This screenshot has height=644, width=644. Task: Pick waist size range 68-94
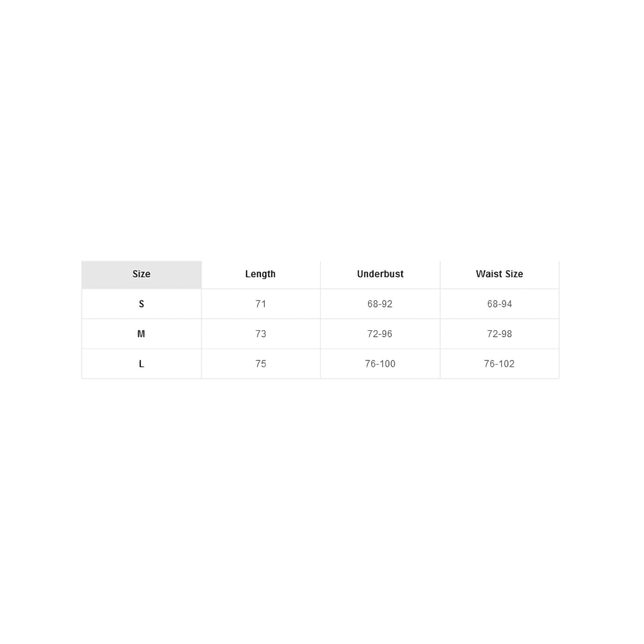499,304
